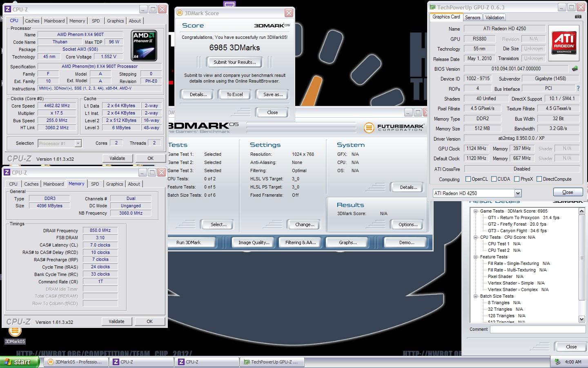Viewport: 588px width, 368px height.
Task: Select GT1 - Return To Proxycon result row
Action: (x=523, y=218)
